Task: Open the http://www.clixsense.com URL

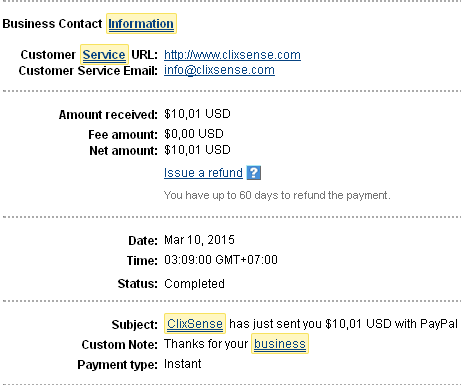Action: tap(232, 55)
